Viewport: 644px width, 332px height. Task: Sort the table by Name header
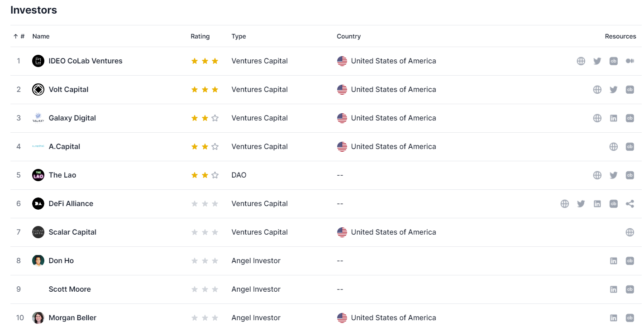41,36
